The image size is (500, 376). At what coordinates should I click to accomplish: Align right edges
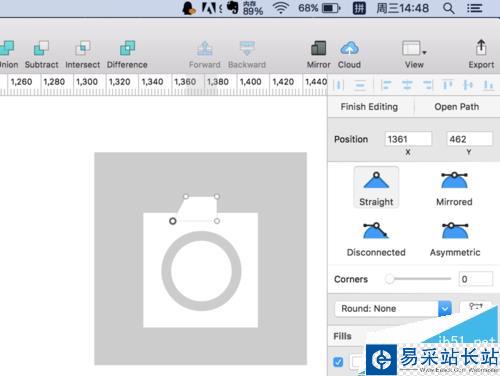click(x=428, y=85)
